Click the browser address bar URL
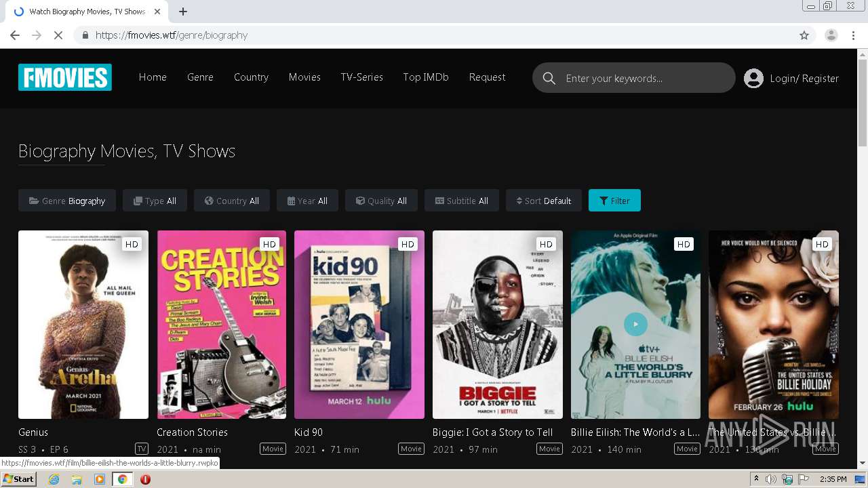The width and height of the screenshot is (868, 488). coord(172,35)
